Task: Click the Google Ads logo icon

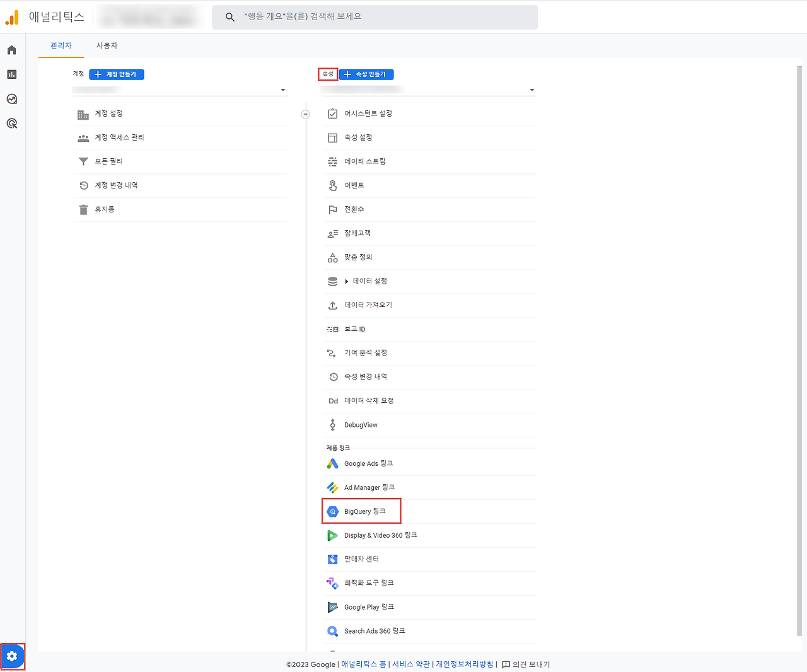Action: (333, 464)
